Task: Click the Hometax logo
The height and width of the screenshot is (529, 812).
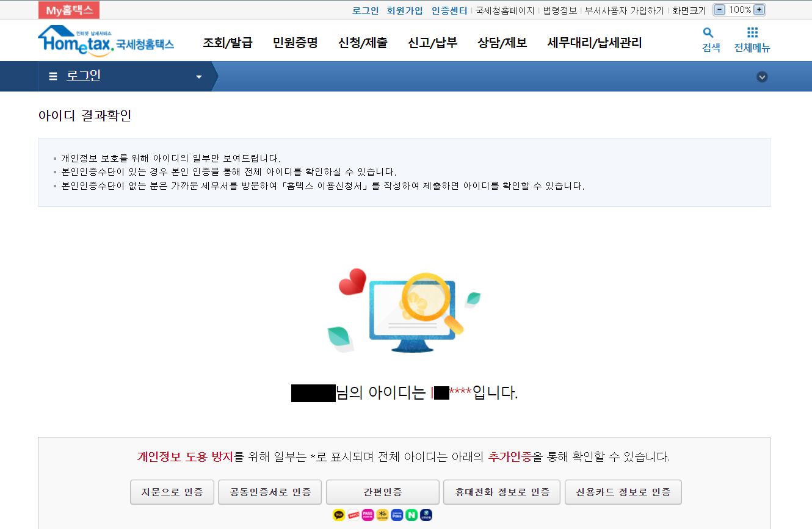Action: coord(106,41)
